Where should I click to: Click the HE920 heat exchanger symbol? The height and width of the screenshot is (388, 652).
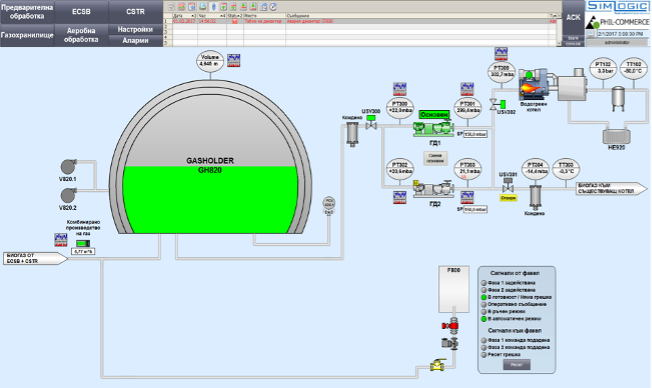[x=617, y=136]
